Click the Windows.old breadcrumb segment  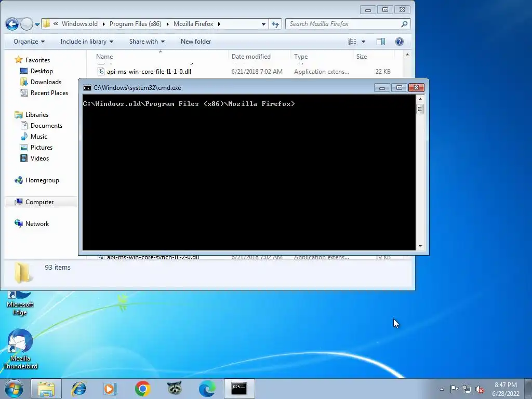click(x=79, y=24)
